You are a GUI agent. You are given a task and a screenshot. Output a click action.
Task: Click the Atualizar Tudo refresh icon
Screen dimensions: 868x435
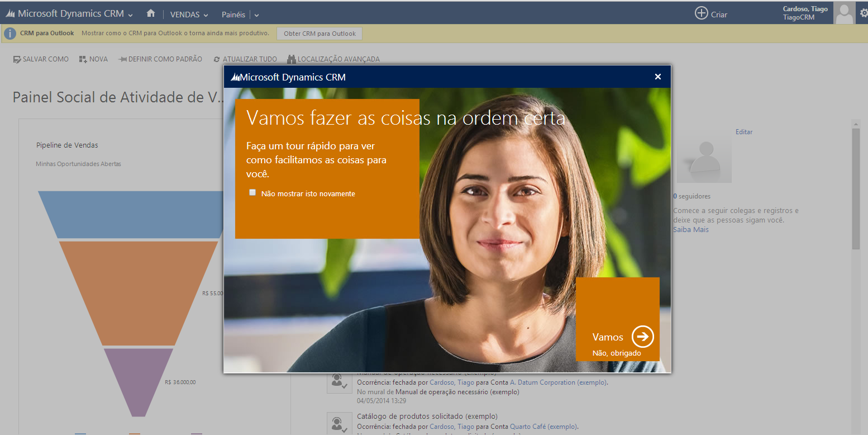217,59
